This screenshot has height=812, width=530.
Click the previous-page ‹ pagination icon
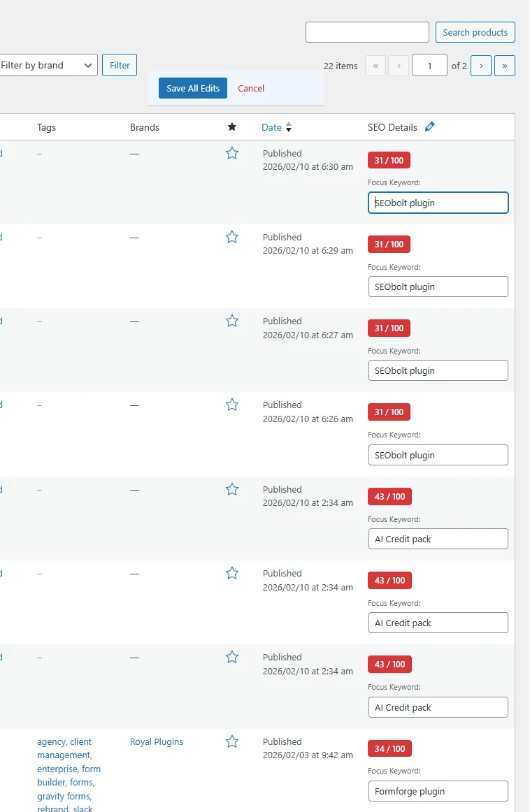tap(399, 65)
